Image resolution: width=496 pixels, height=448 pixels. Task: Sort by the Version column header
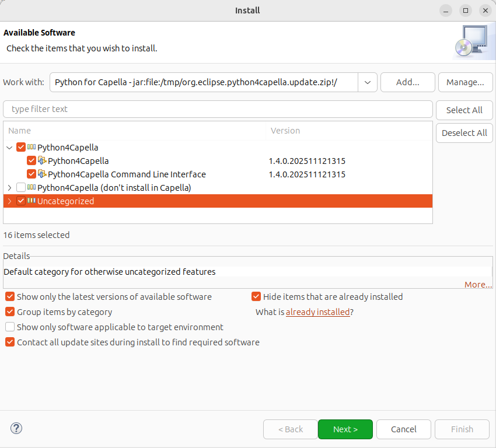pos(349,131)
